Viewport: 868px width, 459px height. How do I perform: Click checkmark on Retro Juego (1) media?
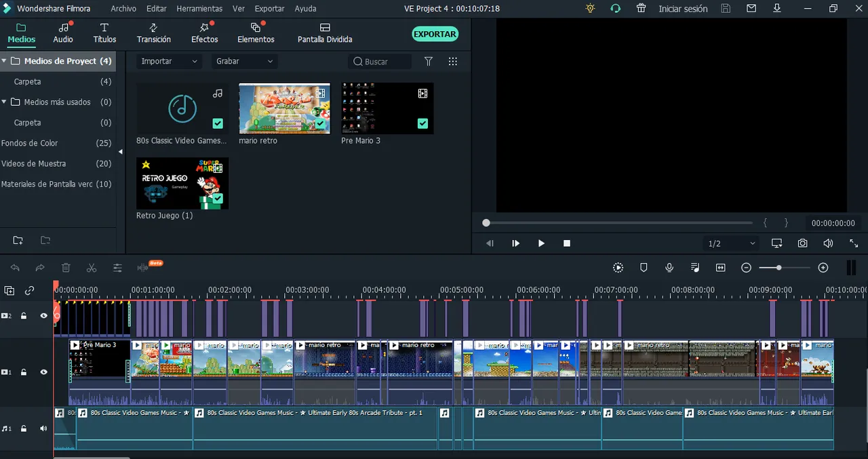click(218, 199)
